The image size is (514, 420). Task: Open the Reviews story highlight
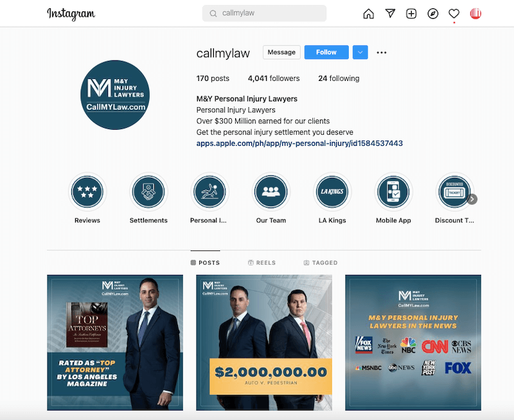click(x=87, y=192)
